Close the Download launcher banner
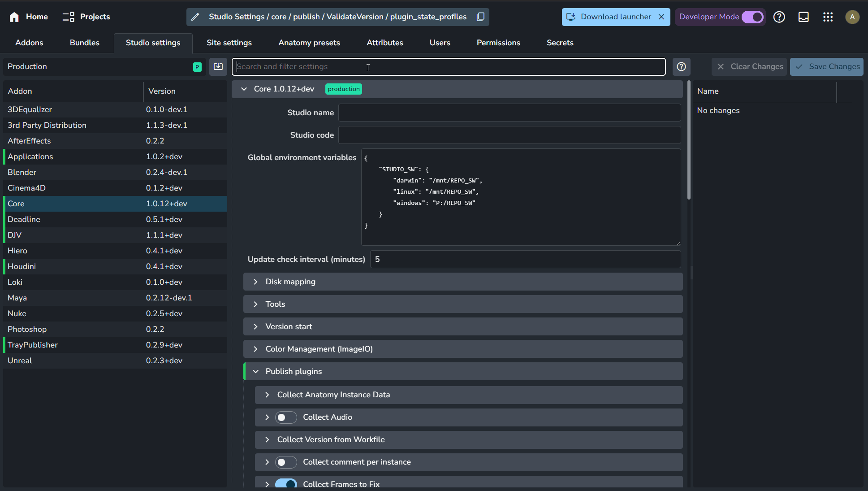 (661, 17)
